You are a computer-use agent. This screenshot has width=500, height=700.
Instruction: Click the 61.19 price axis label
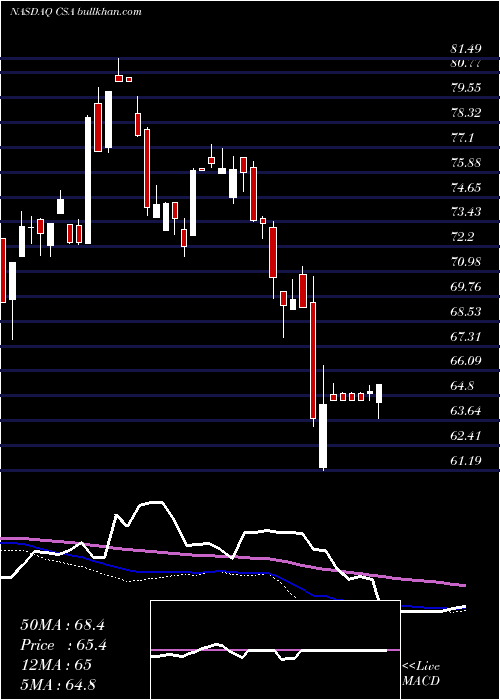click(x=466, y=460)
